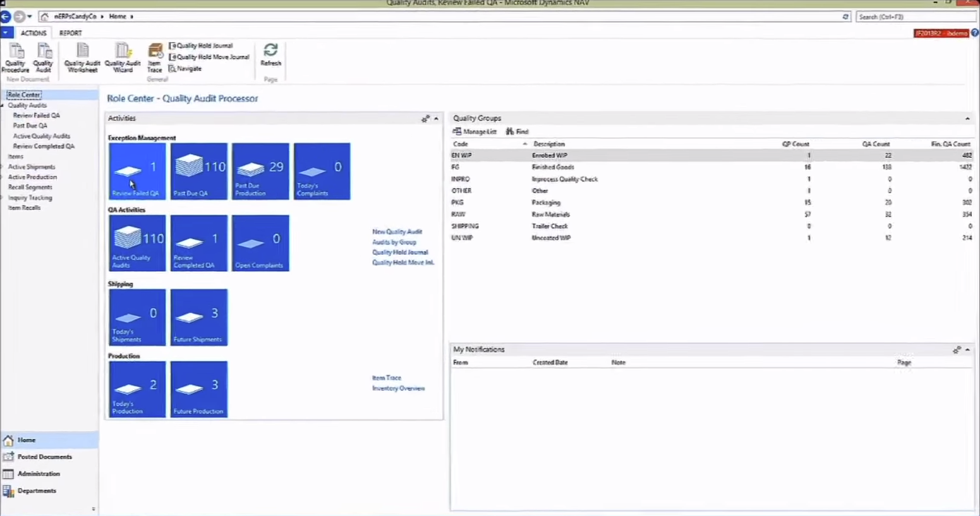Screen dimensions: 980x516
Task: Open the application menu dropdown
Action: (x=6, y=33)
